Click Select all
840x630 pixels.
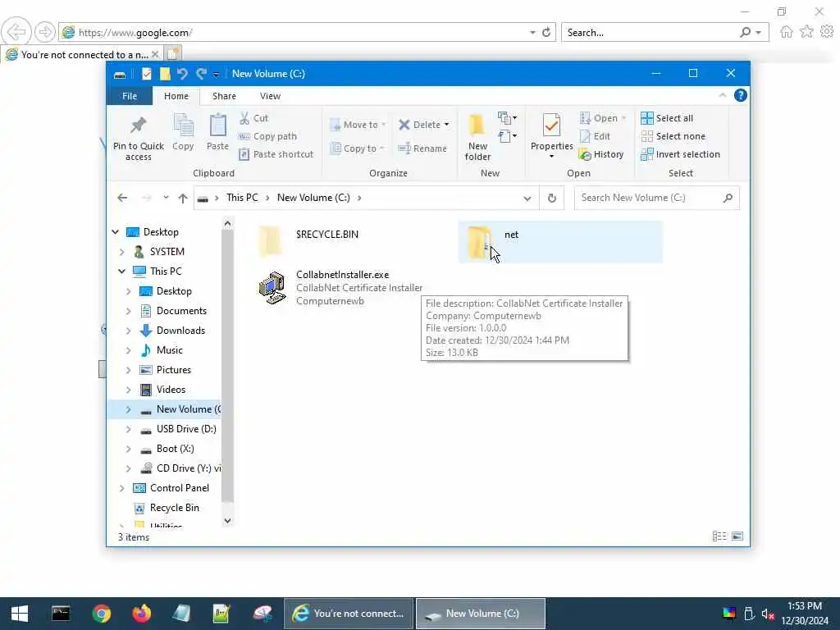point(667,118)
